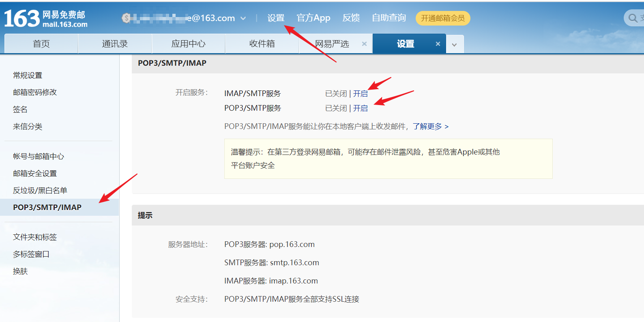Close the 网易严选 tab
This screenshot has height=322, width=644.
364,44
